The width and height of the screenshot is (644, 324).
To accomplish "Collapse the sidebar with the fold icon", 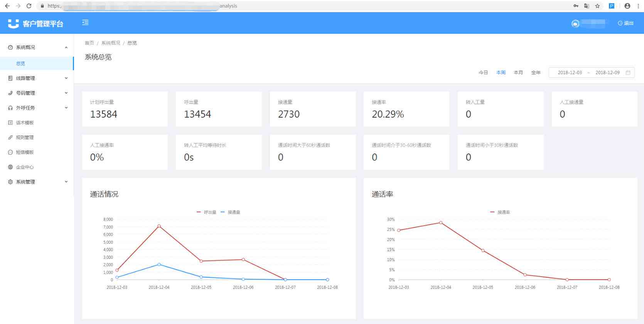I will (85, 23).
